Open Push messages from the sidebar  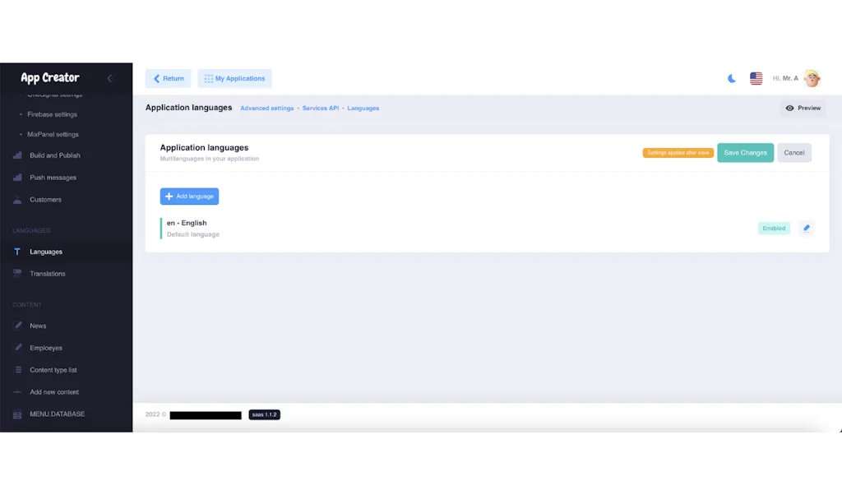point(17,178)
